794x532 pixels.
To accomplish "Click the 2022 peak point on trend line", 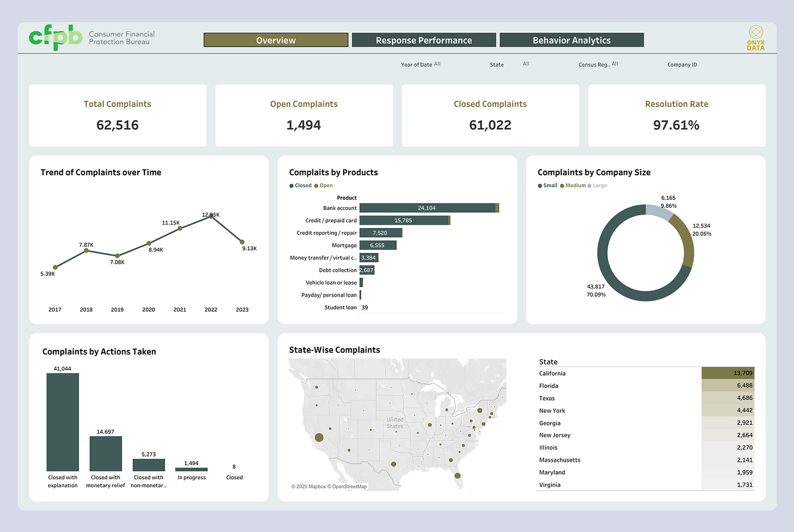I will 211,216.
